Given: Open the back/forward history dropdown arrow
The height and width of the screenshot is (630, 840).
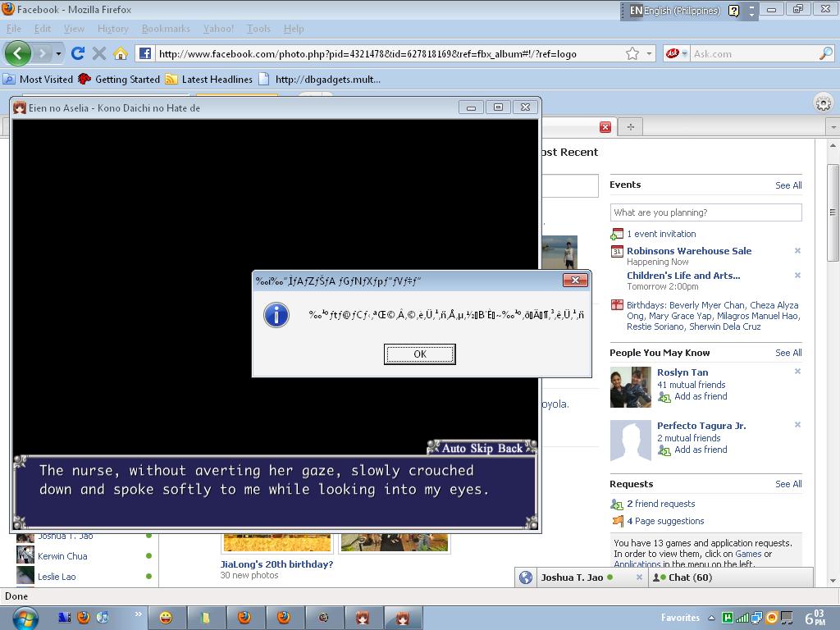Looking at the screenshot, I should coord(58,53).
